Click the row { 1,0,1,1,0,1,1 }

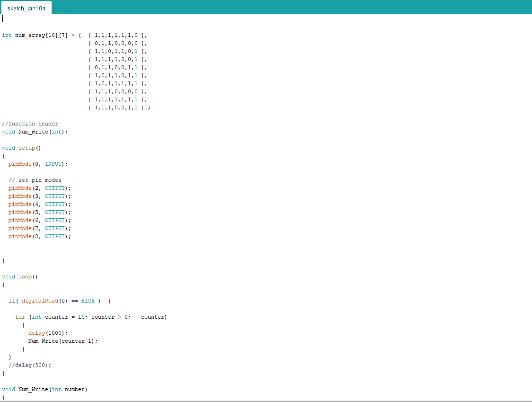click(x=117, y=76)
